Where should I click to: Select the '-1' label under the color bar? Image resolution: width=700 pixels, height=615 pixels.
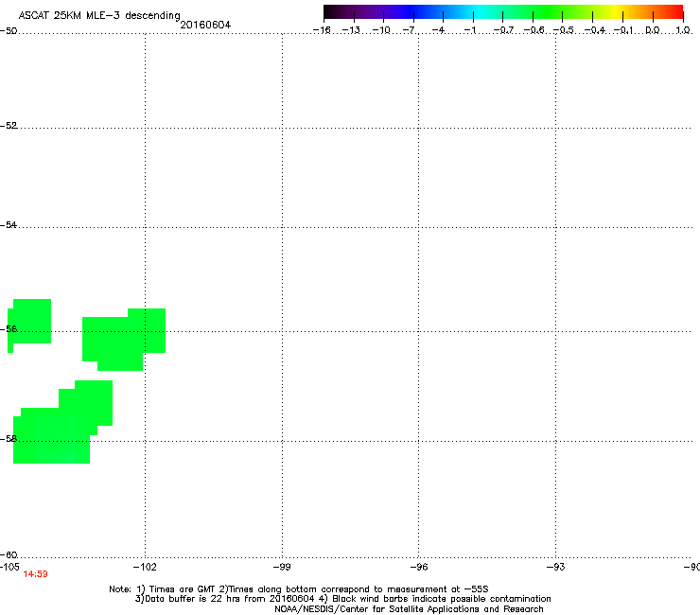tap(469, 30)
